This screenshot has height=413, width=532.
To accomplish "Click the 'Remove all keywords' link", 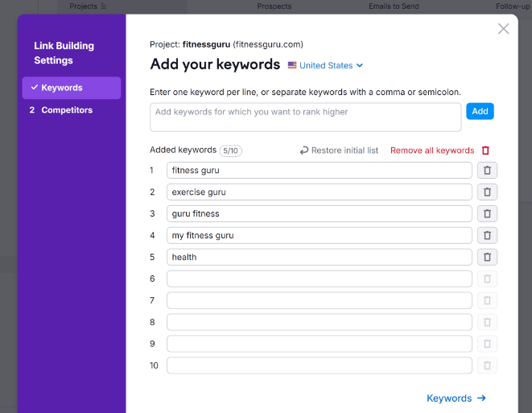I will (x=432, y=151).
